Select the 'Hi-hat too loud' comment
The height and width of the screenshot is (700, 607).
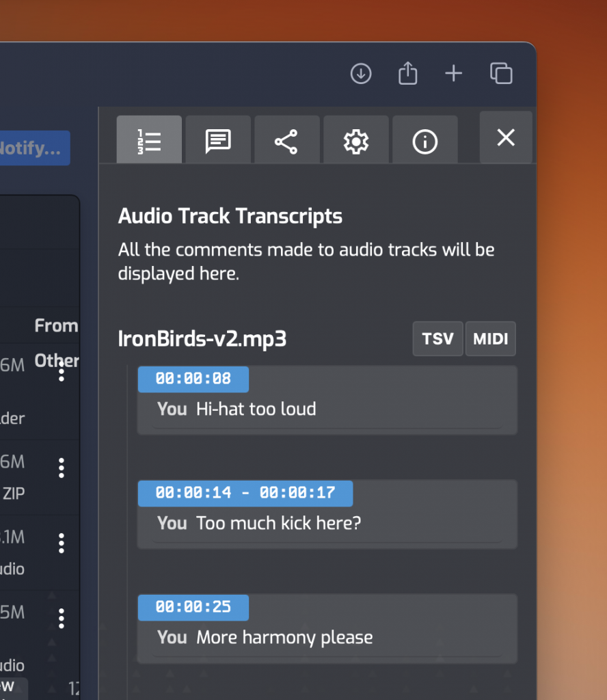coord(256,409)
